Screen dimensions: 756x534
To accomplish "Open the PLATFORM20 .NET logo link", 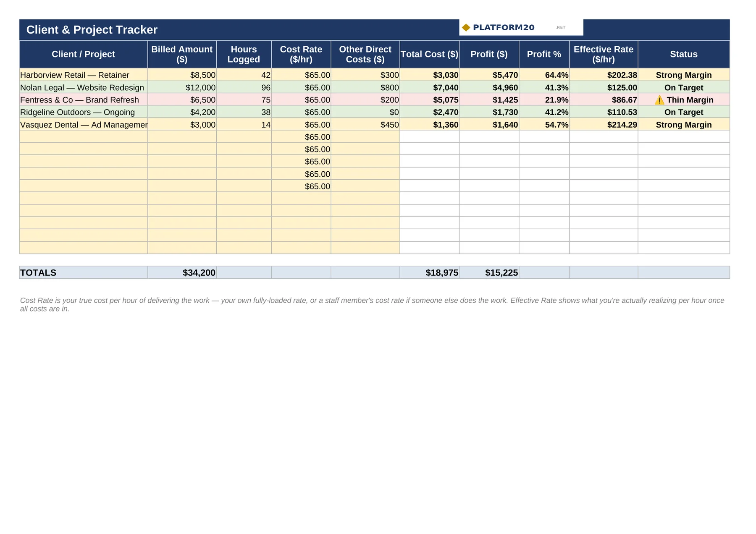I will 521,27.
